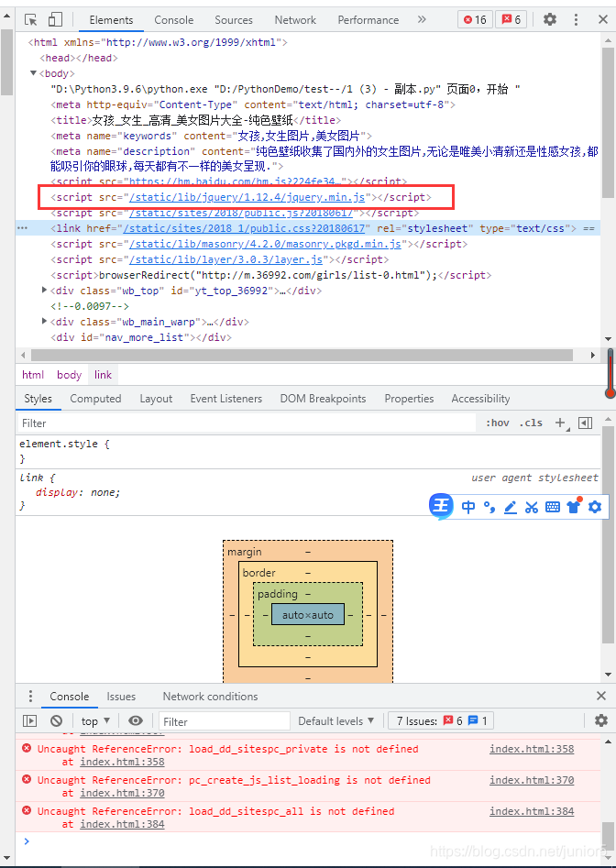The image size is (616, 868).
Task: Close the bottom drawer
Action: click(601, 696)
